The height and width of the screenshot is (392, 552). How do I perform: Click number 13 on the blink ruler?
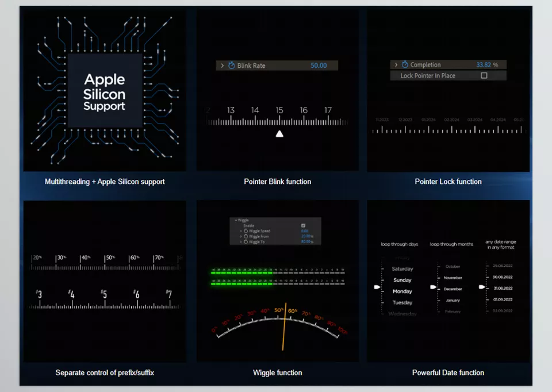pyautogui.click(x=231, y=110)
